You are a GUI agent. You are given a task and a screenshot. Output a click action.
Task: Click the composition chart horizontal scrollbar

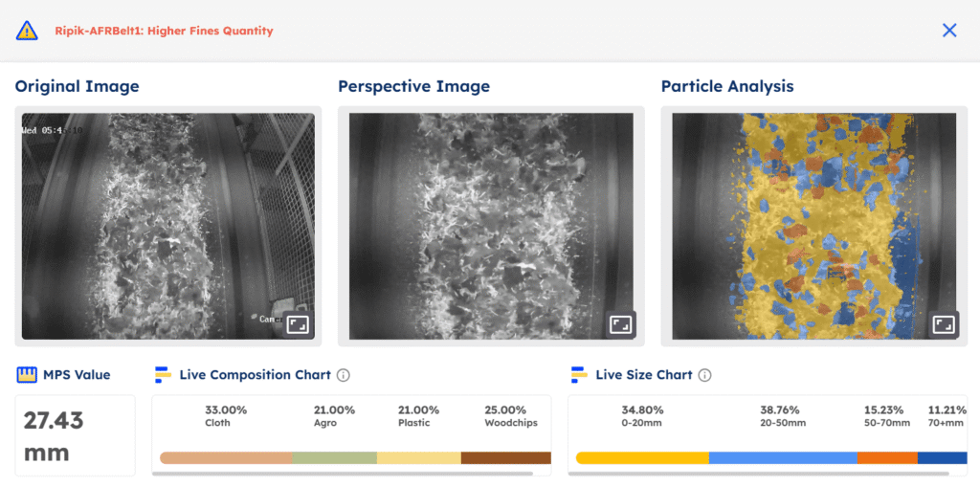coord(346,473)
